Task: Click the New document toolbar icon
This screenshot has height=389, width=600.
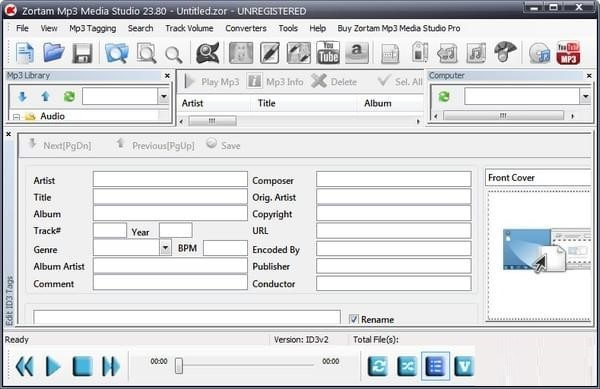Action: click(x=25, y=53)
